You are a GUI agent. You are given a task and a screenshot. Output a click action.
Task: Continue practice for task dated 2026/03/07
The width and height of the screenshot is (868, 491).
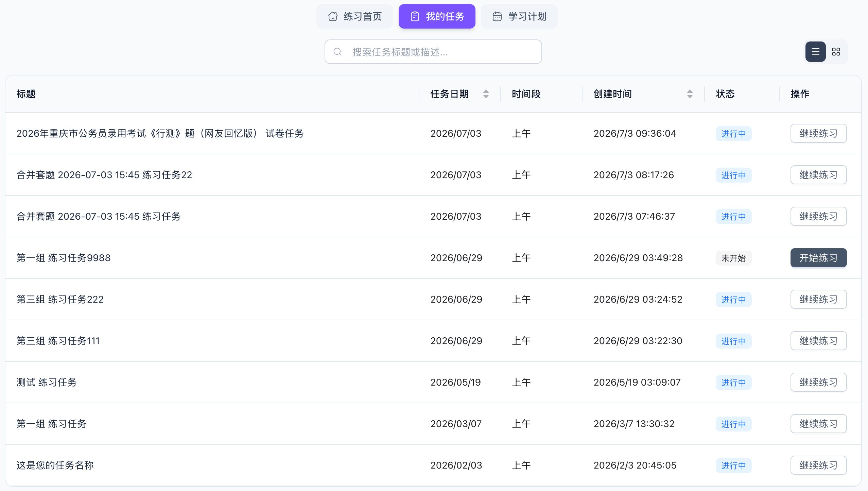(818, 424)
